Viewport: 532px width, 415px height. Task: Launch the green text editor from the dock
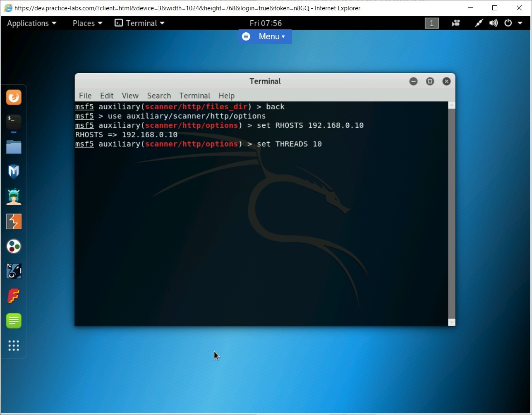(14, 321)
